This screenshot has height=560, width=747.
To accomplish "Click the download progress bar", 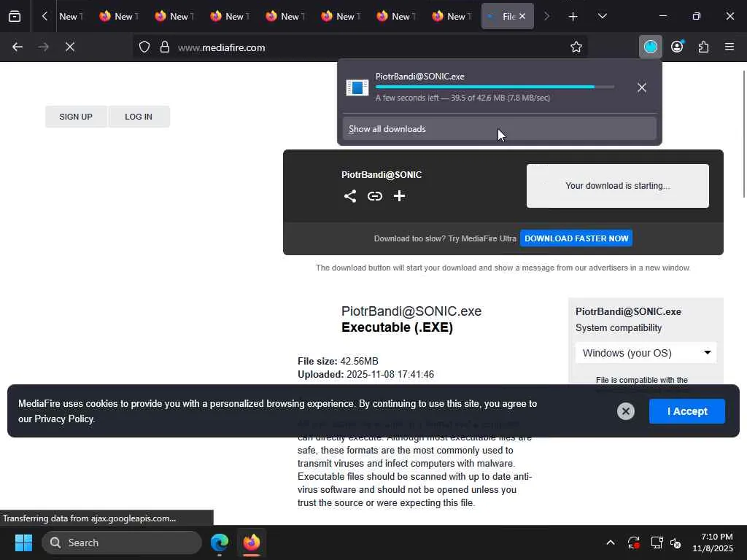I will point(495,87).
